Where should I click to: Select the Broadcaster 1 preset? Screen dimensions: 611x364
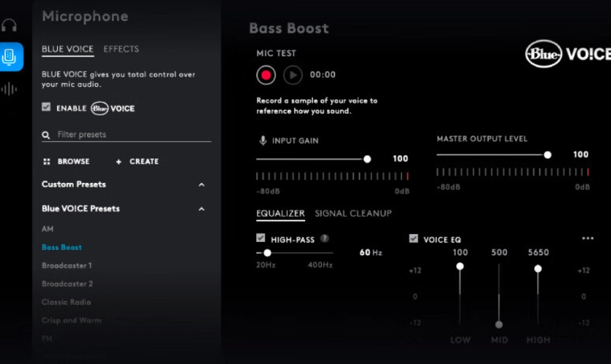coord(66,265)
